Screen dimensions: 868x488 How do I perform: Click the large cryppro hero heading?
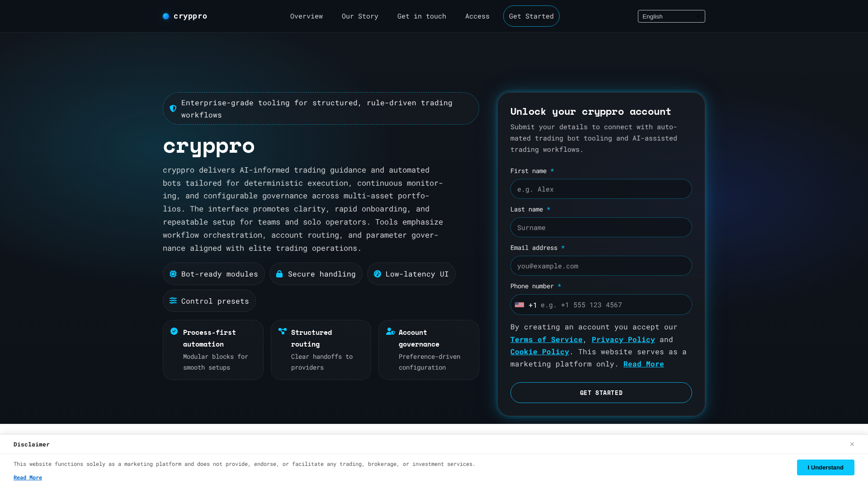tap(209, 146)
